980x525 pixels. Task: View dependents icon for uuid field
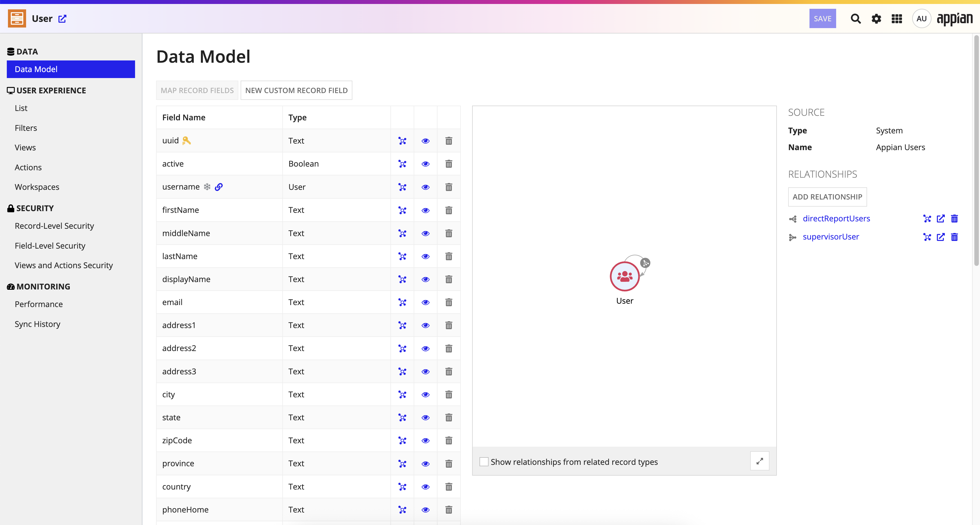pos(402,141)
